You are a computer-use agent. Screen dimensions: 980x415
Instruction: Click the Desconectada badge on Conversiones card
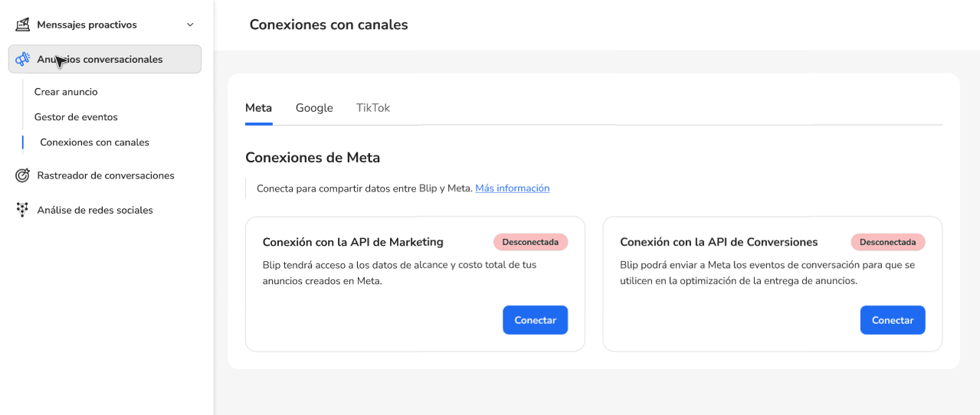[x=887, y=242]
